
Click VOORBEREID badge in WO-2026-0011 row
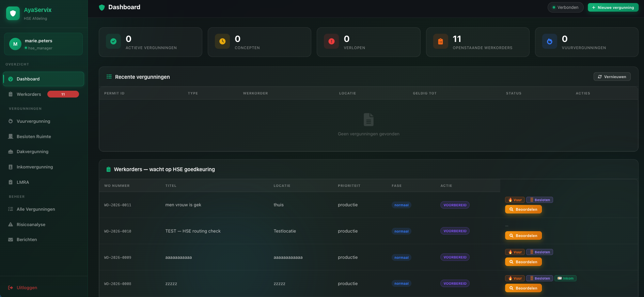click(455, 205)
